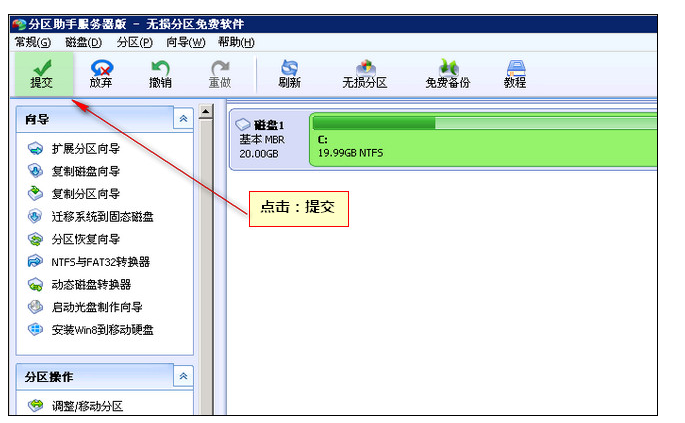Viewport: 685px width, 423px height.
Task: Select NTFS与FAT32转换器 in the sidebar
Action: tap(100, 262)
